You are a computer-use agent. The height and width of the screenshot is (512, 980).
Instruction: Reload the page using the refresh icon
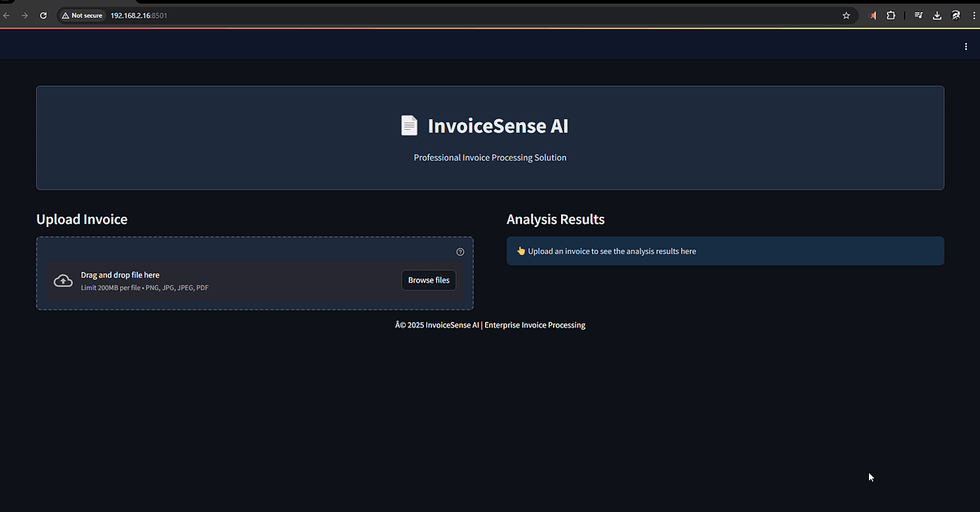(x=42, y=15)
